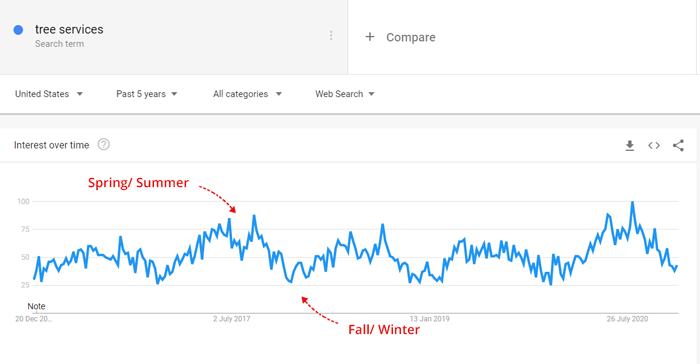This screenshot has width=700, height=364.
Task: Edit the tree services search term
Action: tap(69, 29)
